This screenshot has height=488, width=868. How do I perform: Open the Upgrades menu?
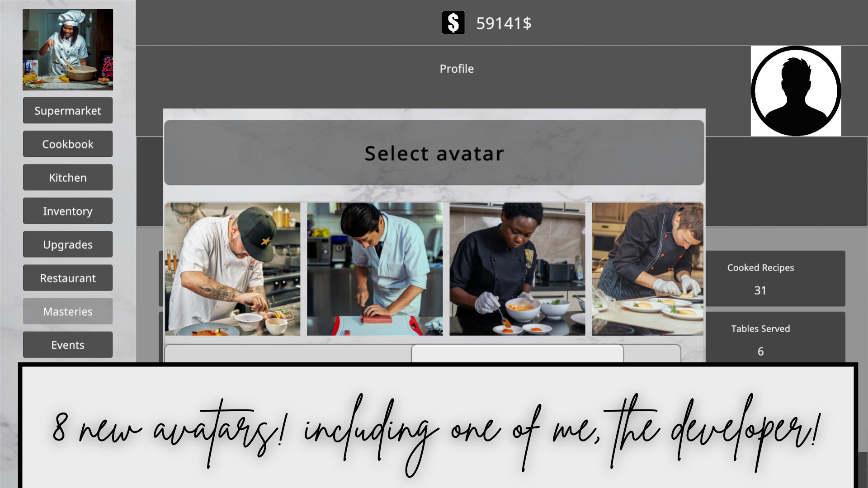pyautogui.click(x=68, y=244)
